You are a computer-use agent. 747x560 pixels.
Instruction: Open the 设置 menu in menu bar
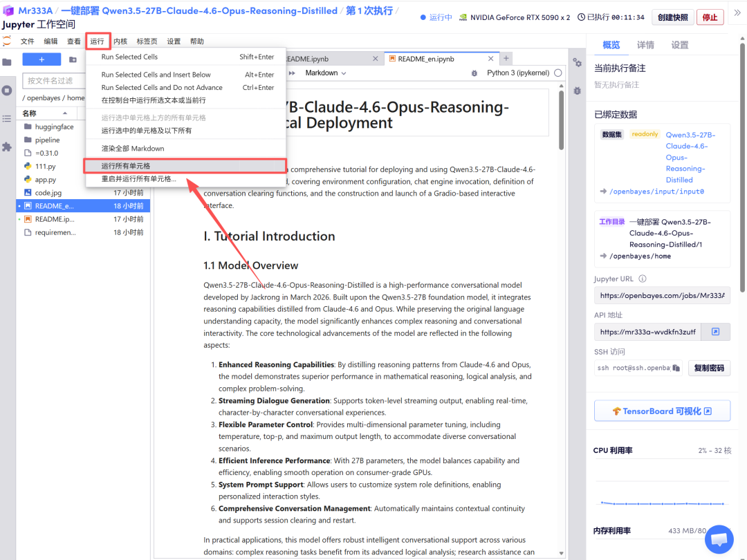(174, 41)
